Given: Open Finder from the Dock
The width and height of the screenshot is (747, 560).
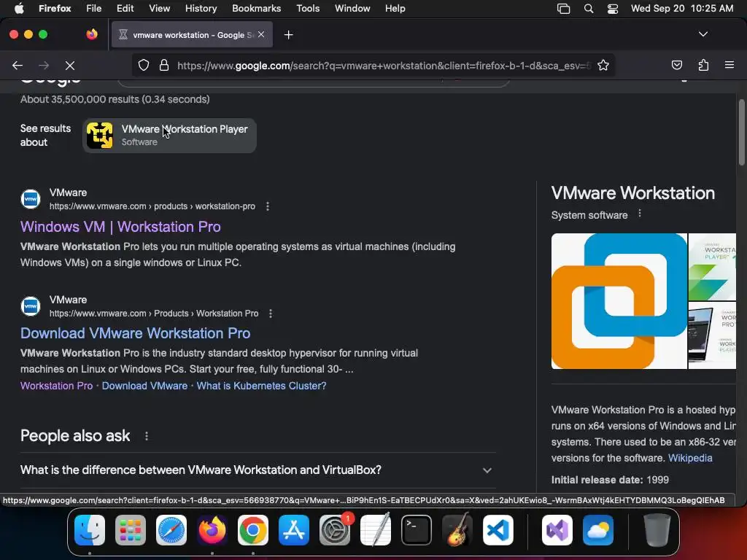Looking at the screenshot, I should [x=90, y=530].
